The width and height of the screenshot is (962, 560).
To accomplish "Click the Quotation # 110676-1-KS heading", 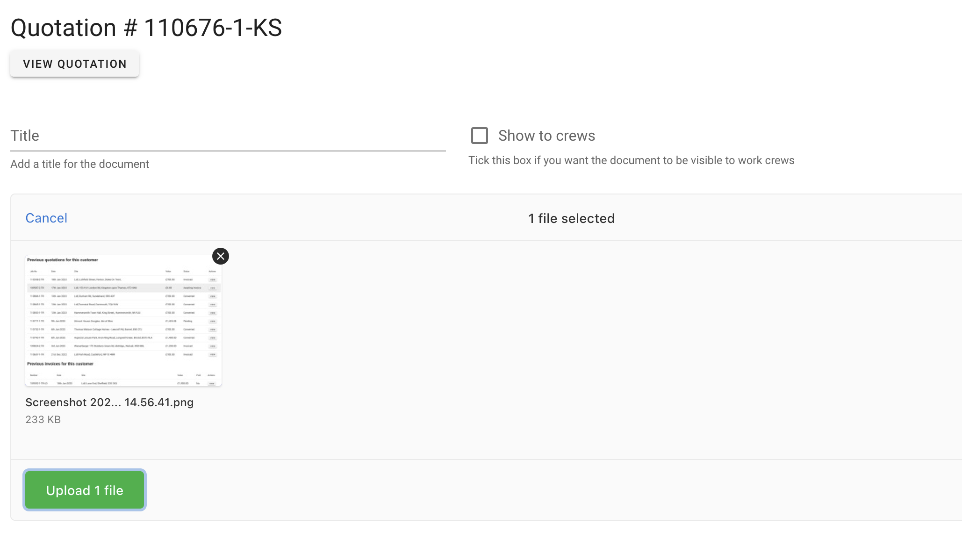I will 146,28.
